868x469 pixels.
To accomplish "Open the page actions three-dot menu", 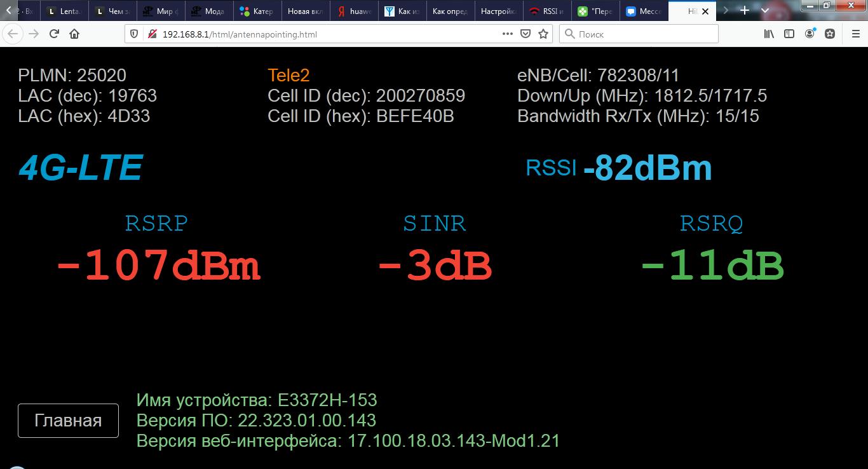I will [507, 34].
